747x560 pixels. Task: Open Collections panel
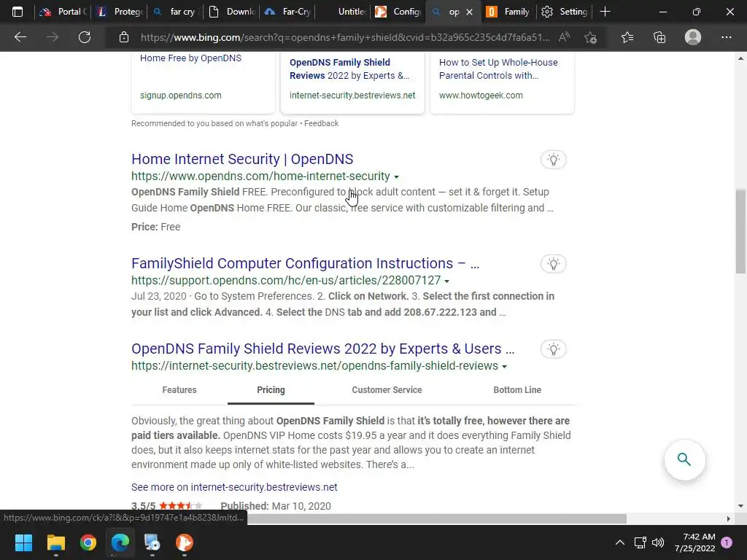(659, 37)
